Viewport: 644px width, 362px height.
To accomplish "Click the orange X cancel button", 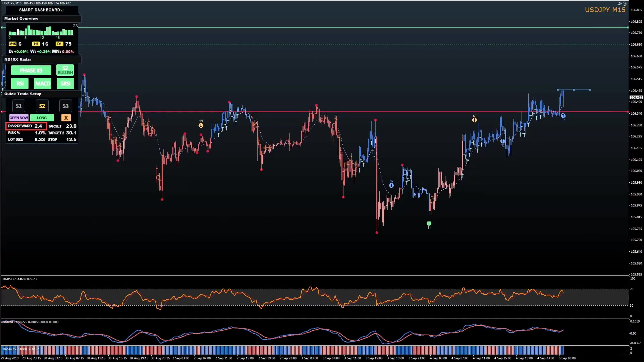I will (x=66, y=118).
